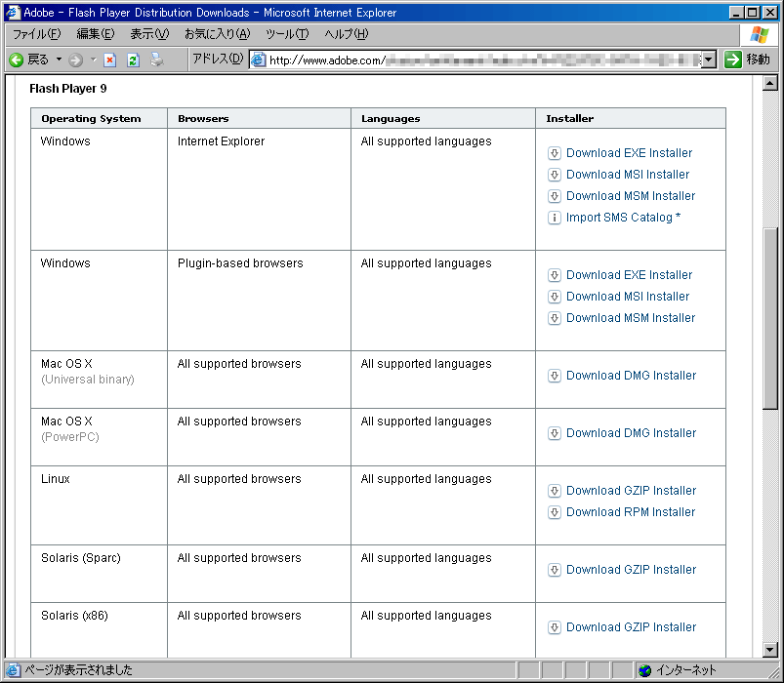Screen dimensions: 784x683
Task: Click into the address bar URL field
Action: 484,60
